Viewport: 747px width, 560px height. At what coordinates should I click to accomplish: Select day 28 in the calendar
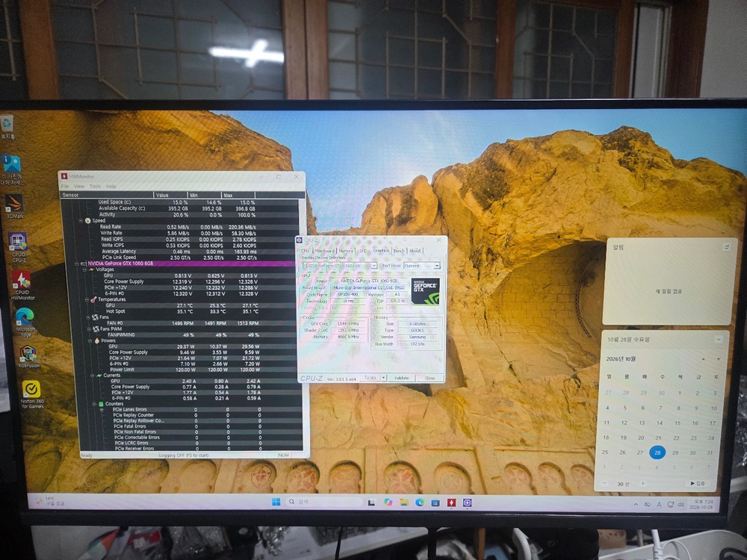tap(657, 452)
